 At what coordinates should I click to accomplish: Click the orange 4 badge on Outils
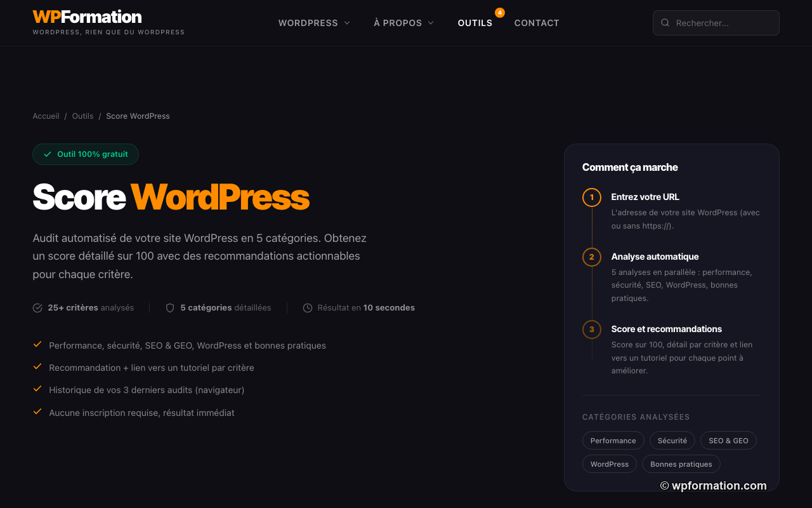click(500, 13)
